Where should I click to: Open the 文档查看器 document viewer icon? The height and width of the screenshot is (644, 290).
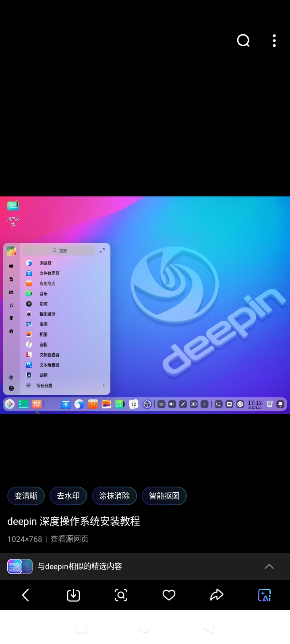click(x=29, y=355)
